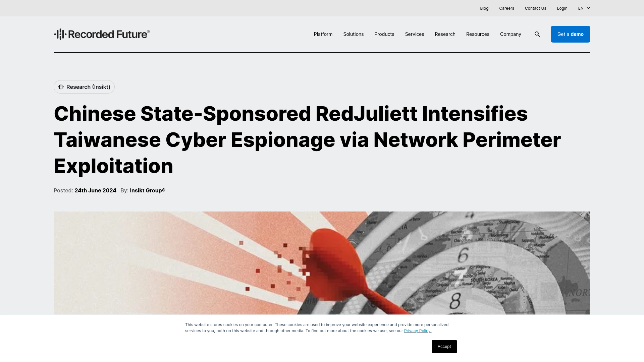
Task: Click the Insikt Group pulse/waveform icon
Action: pos(61,86)
